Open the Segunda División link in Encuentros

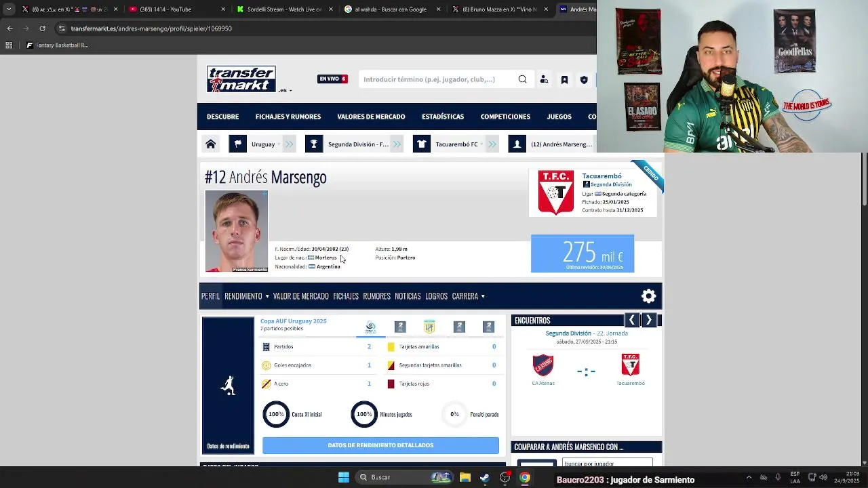click(568, 333)
